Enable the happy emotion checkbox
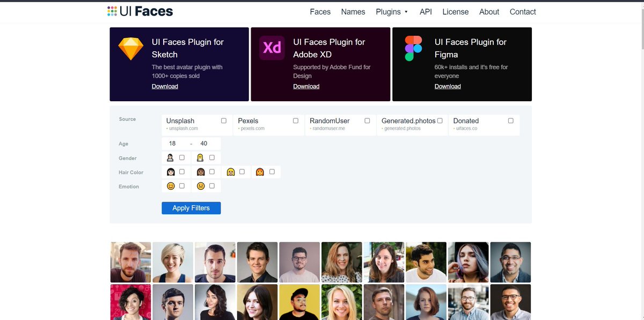The height and width of the screenshot is (320, 644). click(182, 186)
